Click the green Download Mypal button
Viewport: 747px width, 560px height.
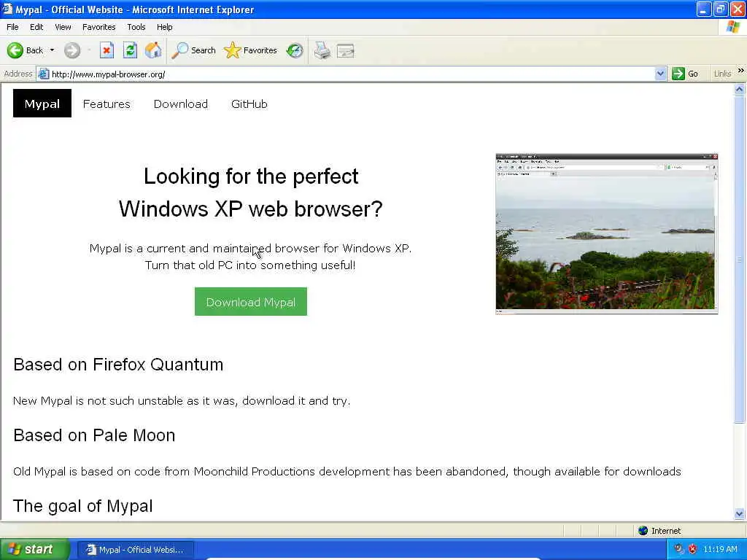point(251,301)
